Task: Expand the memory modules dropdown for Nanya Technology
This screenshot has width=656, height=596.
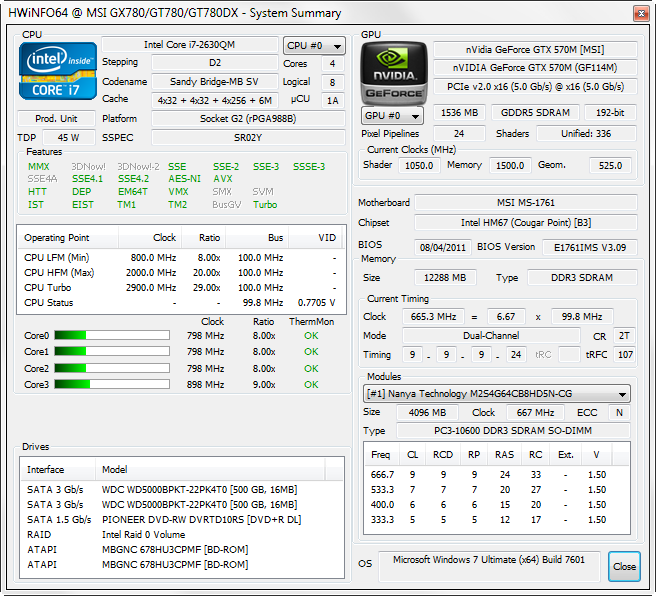Action: 497,394
